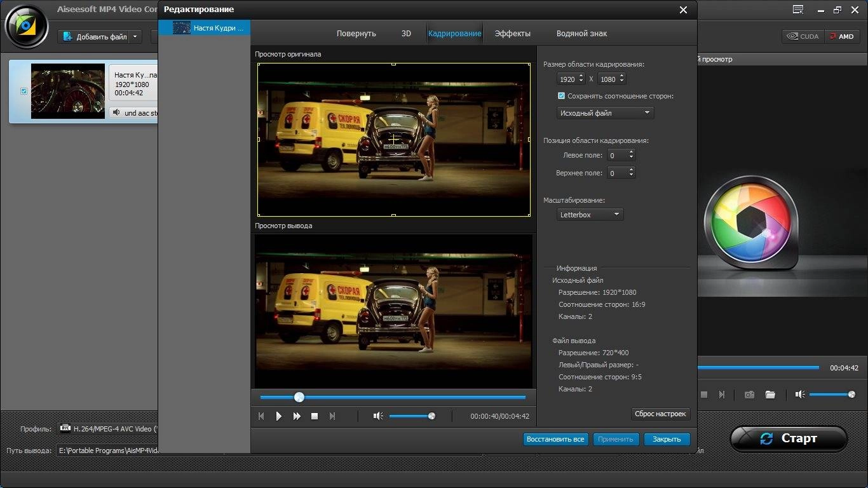Click the Старт convert button
Image resolution: width=868 pixels, height=488 pixels.
point(789,438)
